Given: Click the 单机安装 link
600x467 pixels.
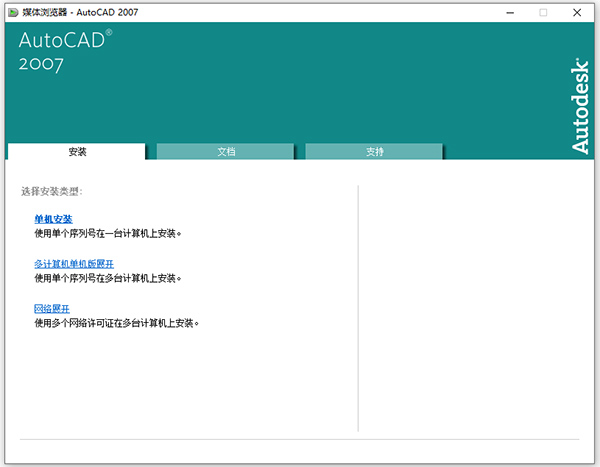Looking at the screenshot, I should tap(54, 219).
